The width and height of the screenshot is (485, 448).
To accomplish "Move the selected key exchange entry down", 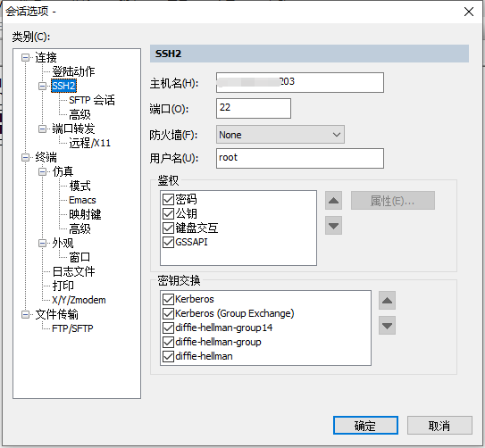I will point(387,326).
